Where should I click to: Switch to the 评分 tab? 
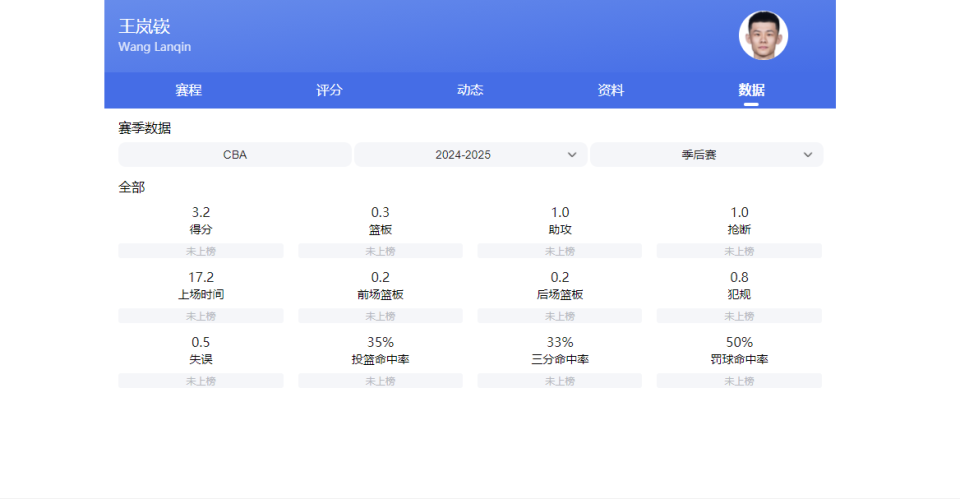pyautogui.click(x=329, y=90)
